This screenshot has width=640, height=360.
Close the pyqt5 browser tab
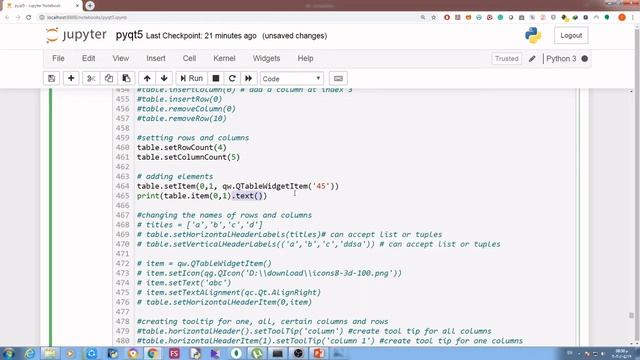(77, 6)
